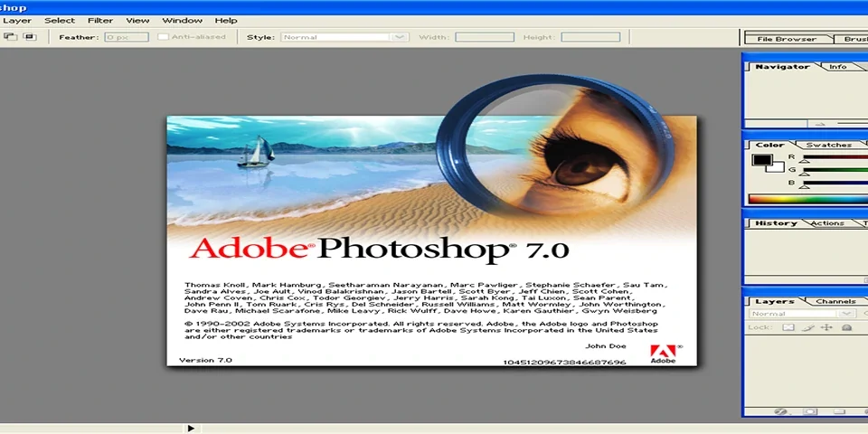Viewport: 868px width, 434px height.
Task: Open the Filter menu
Action: (x=100, y=20)
